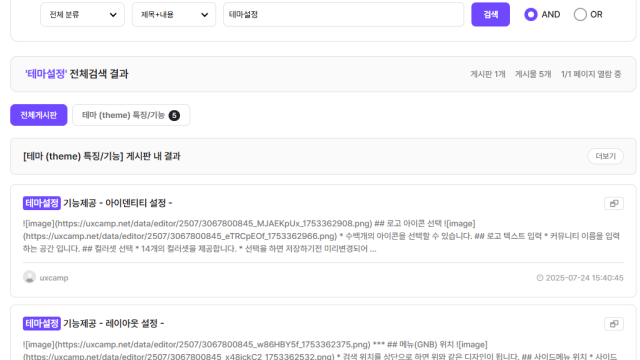Viewport: 640px width, 360px height.
Task: Switch to the 테마 (theme) 특징/기능 tab
Action: click(x=131, y=115)
